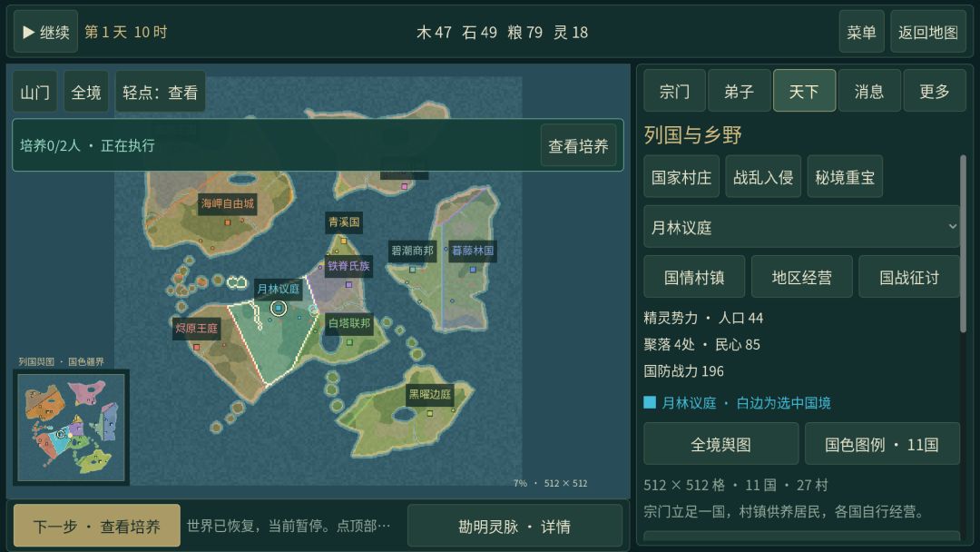The height and width of the screenshot is (552, 980).
Task: Click the red capital marker of 烬原王庭
Action: [196, 348]
